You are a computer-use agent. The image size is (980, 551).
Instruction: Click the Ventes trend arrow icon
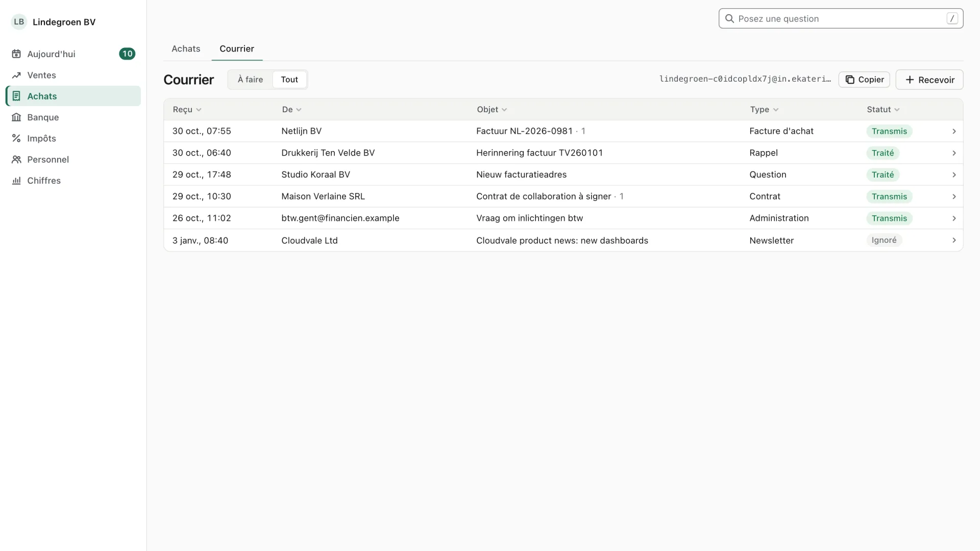coord(16,75)
